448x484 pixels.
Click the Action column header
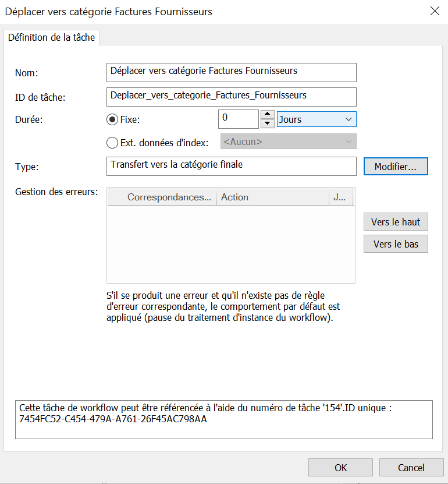click(272, 197)
